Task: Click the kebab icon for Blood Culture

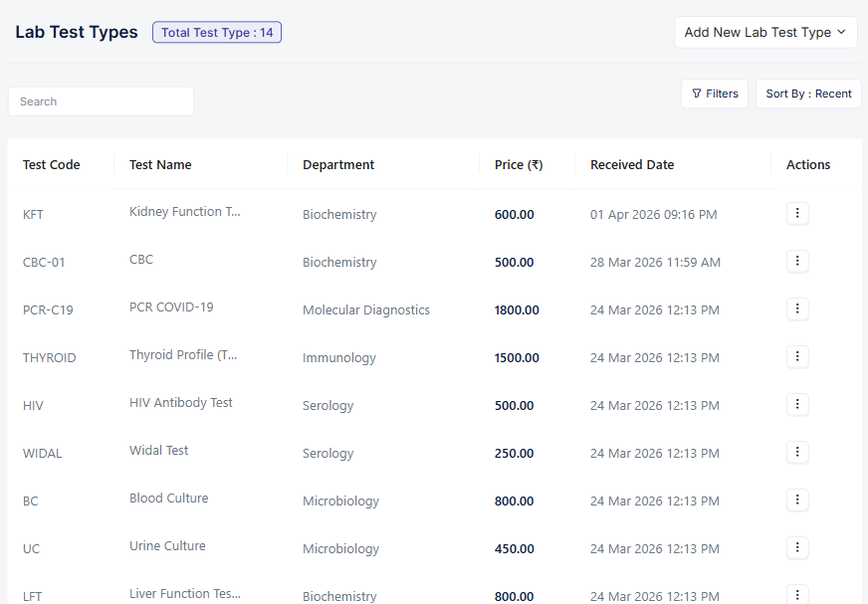Action: [797, 501]
